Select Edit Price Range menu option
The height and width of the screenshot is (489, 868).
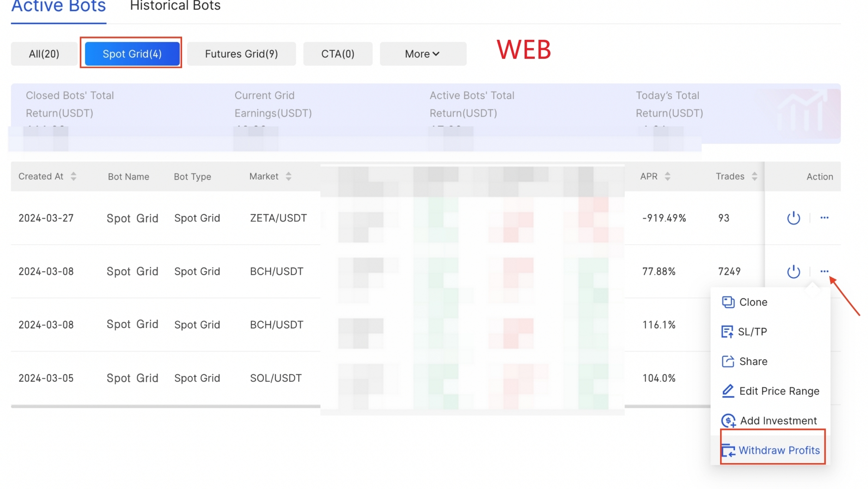pos(779,391)
